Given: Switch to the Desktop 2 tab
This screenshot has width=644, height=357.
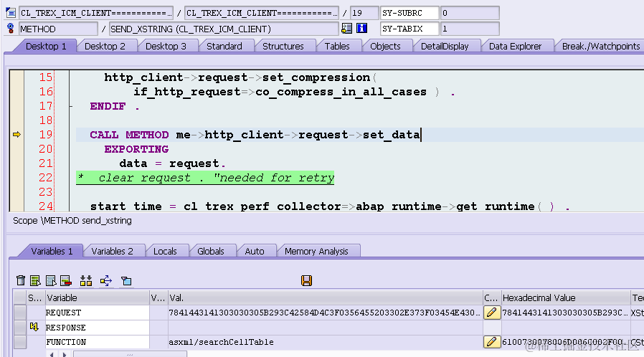Looking at the screenshot, I should [105, 46].
